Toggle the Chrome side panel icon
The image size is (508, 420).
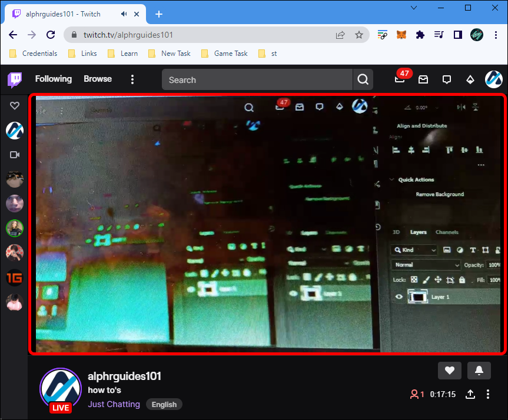point(457,35)
